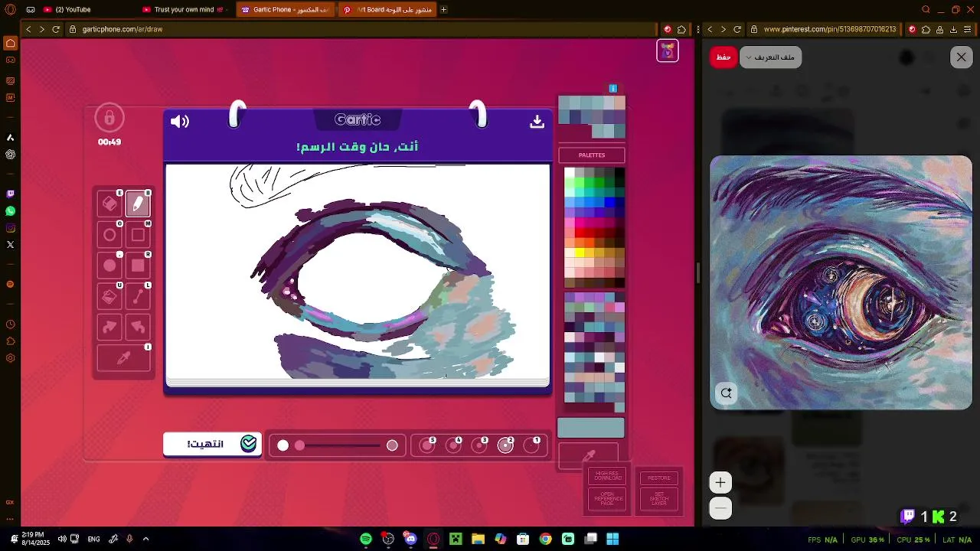
Task: Click the Restore button
Action: click(x=659, y=478)
